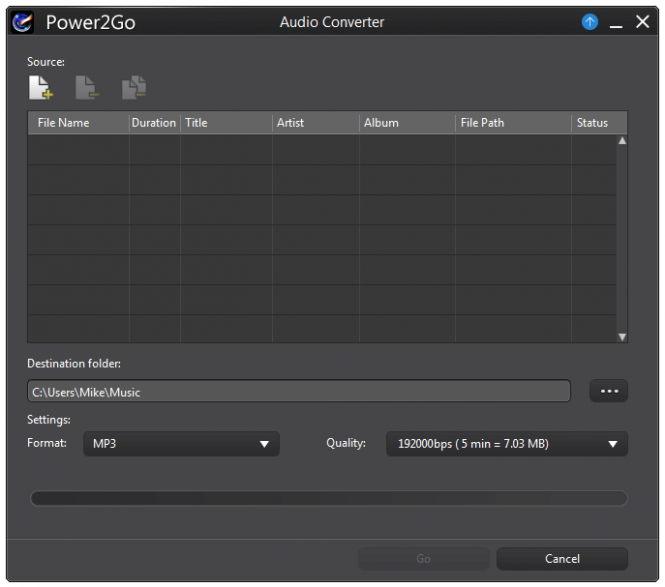Click the Destination folder path field

(x=299, y=391)
